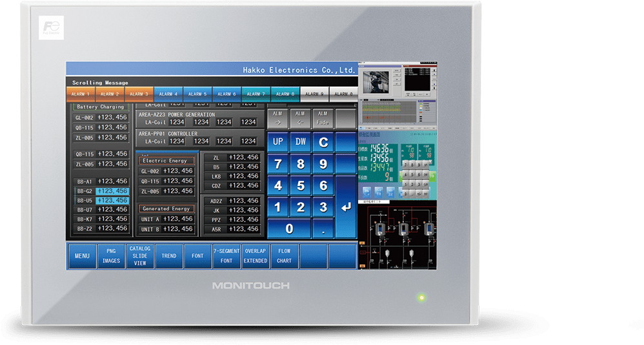Tap the ALM left-arrow key
The height and width of the screenshot is (345, 644).
(300, 118)
